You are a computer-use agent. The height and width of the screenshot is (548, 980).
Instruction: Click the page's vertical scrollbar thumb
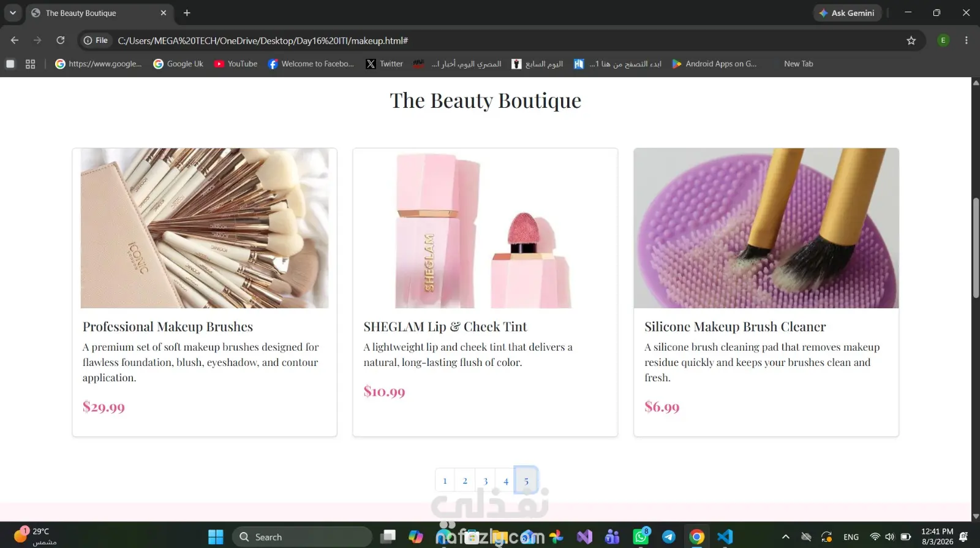(x=976, y=248)
